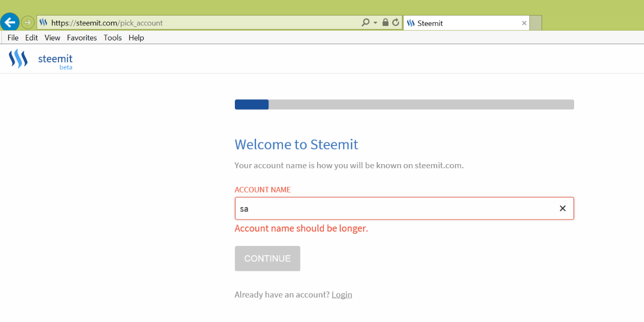This screenshot has height=322, width=644.
Task: Click the URL address bar text
Action: (x=107, y=23)
